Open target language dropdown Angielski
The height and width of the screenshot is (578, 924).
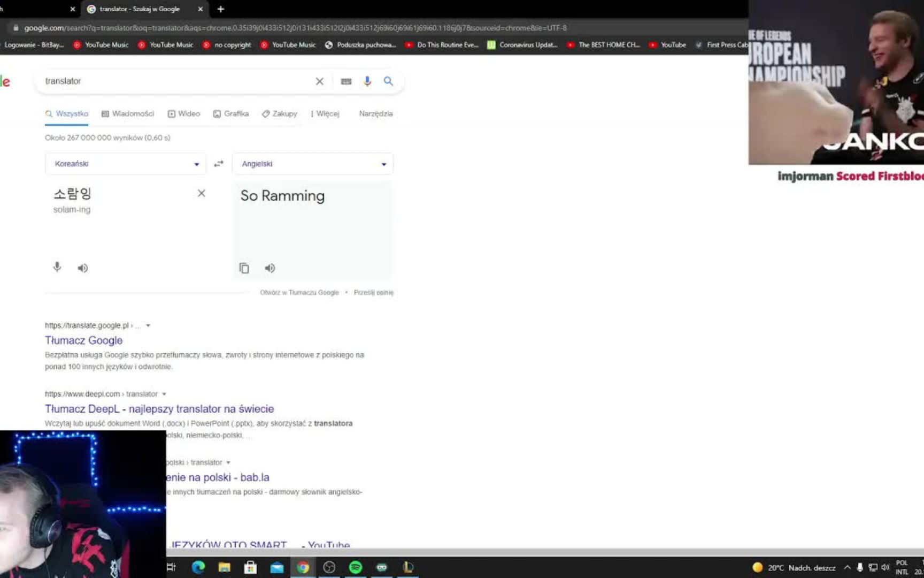tap(313, 164)
